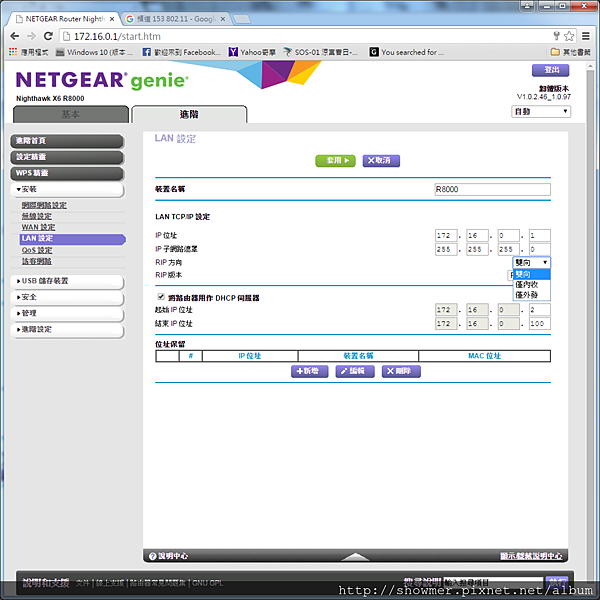
Task: Click the green Apply button
Action: tap(335, 161)
